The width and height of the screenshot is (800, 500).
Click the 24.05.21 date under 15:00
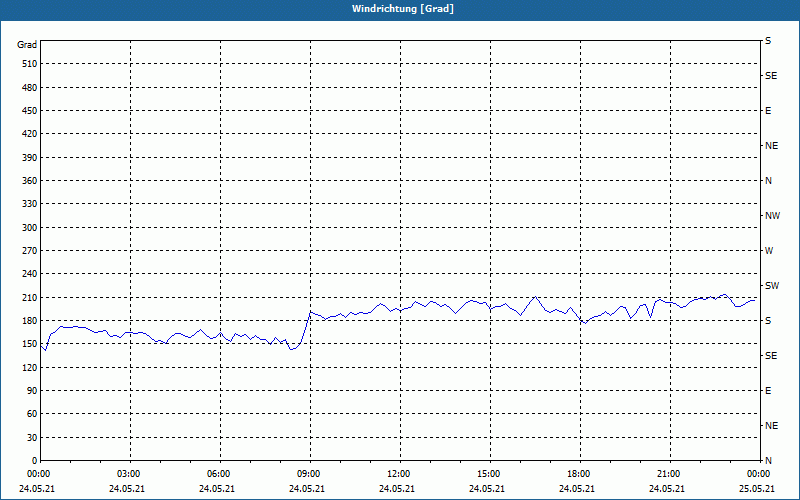(x=487, y=489)
